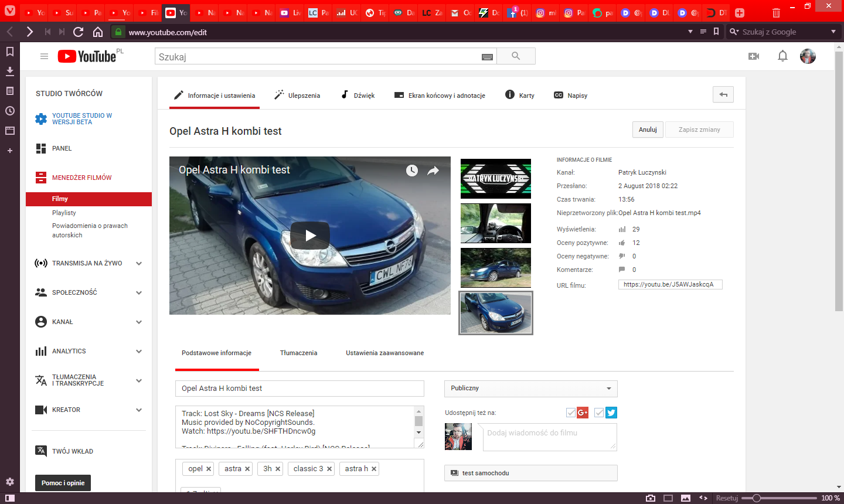The height and width of the screenshot is (504, 844).
Task: Open the closed tabs trash can
Action: pos(776,12)
